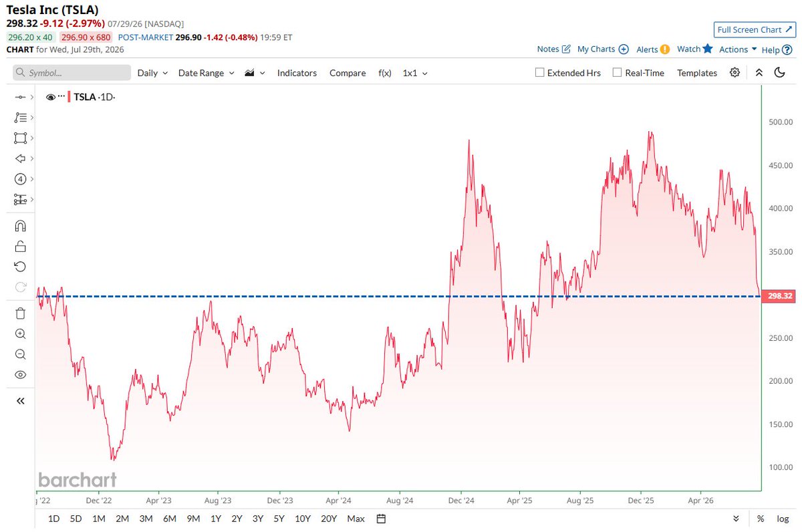Select the 1Y range
The width and height of the screenshot is (802, 532).
click(x=216, y=519)
